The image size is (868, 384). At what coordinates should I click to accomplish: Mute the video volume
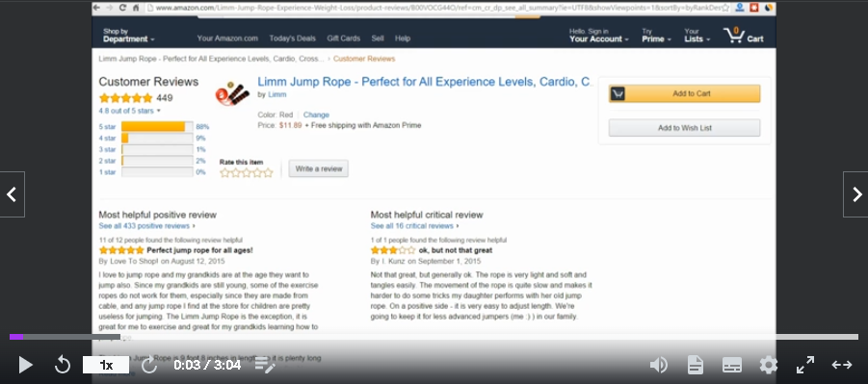pyautogui.click(x=658, y=365)
